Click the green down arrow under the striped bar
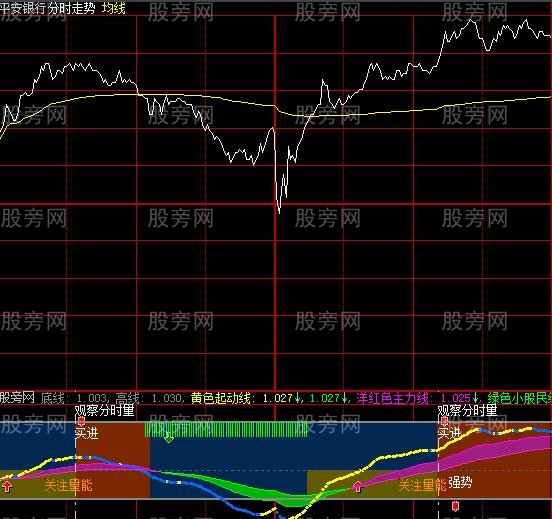This screenshot has height=519, width=552. 169,438
